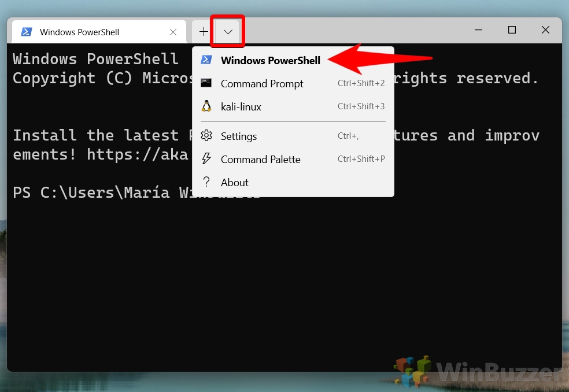This screenshot has width=569, height=392.
Task: Toggle the new-tab profile dropdown chevron
Action: tap(228, 32)
